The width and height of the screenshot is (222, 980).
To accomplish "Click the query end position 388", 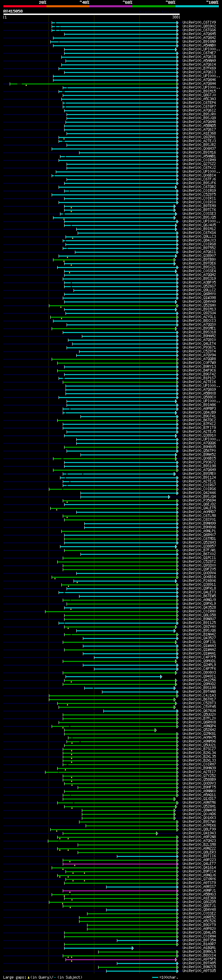I will (x=175, y=17).
